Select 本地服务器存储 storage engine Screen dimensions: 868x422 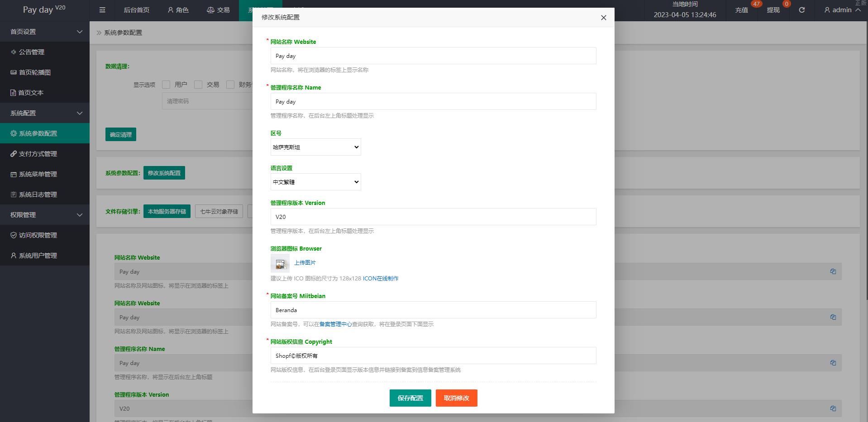(167, 211)
